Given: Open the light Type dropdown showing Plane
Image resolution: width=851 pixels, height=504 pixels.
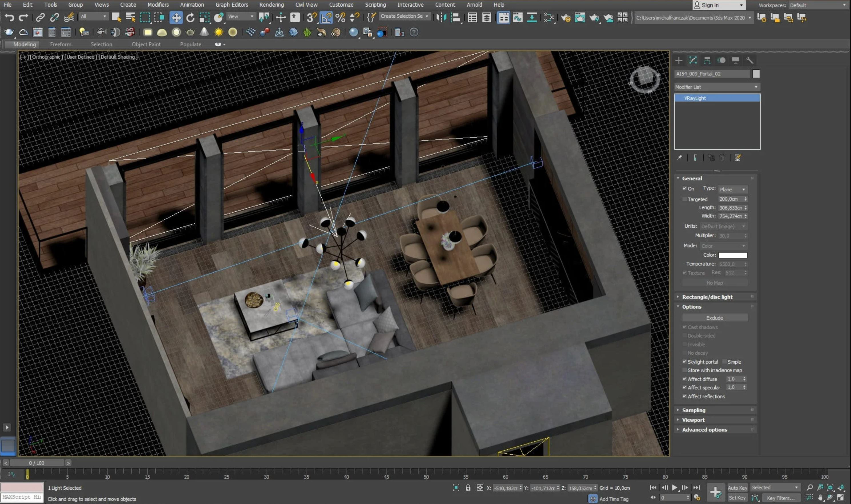Looking at the screenshot, I should (x=732, y=189).
